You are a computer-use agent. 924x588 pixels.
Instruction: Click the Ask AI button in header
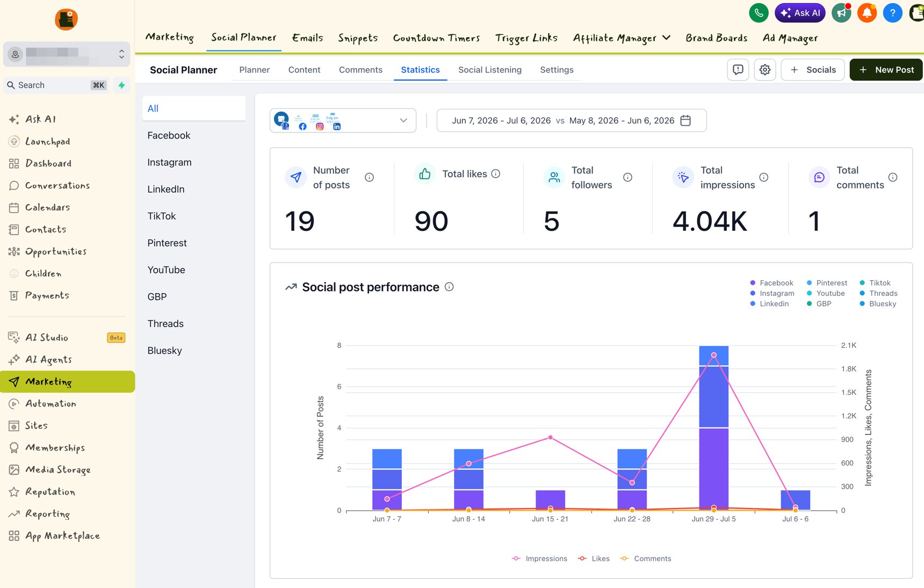click(800, 13)
